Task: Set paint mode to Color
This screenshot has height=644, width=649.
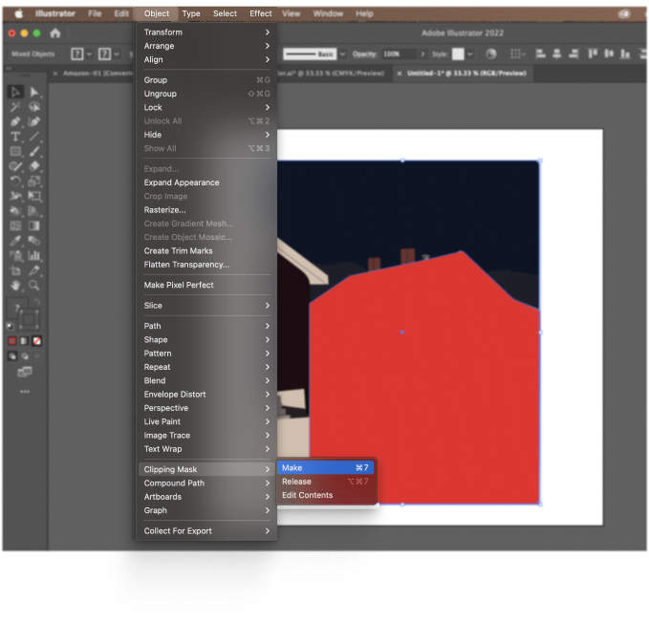Action: (12, 341)
